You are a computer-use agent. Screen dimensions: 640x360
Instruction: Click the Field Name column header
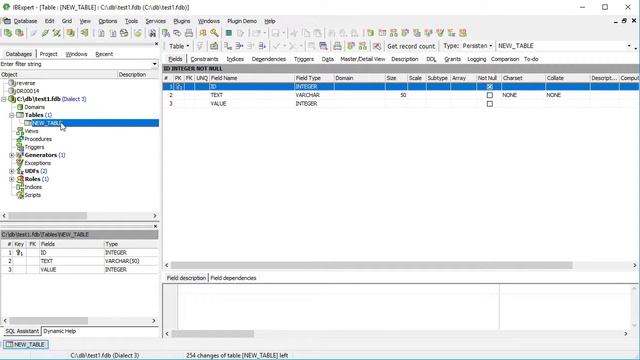coord(251,78)
